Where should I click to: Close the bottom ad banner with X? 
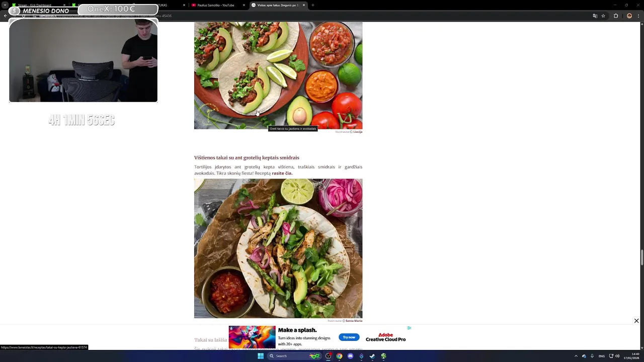tap(636, 321)
